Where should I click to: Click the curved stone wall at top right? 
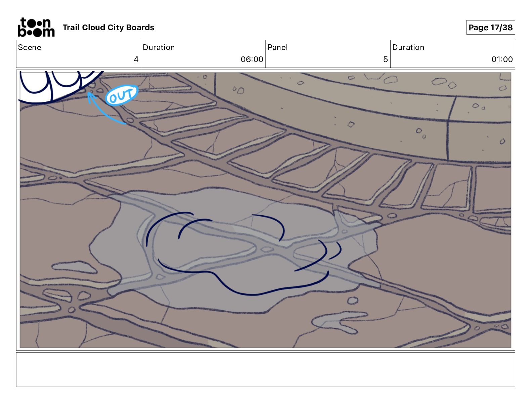click(x=366, y=111)
